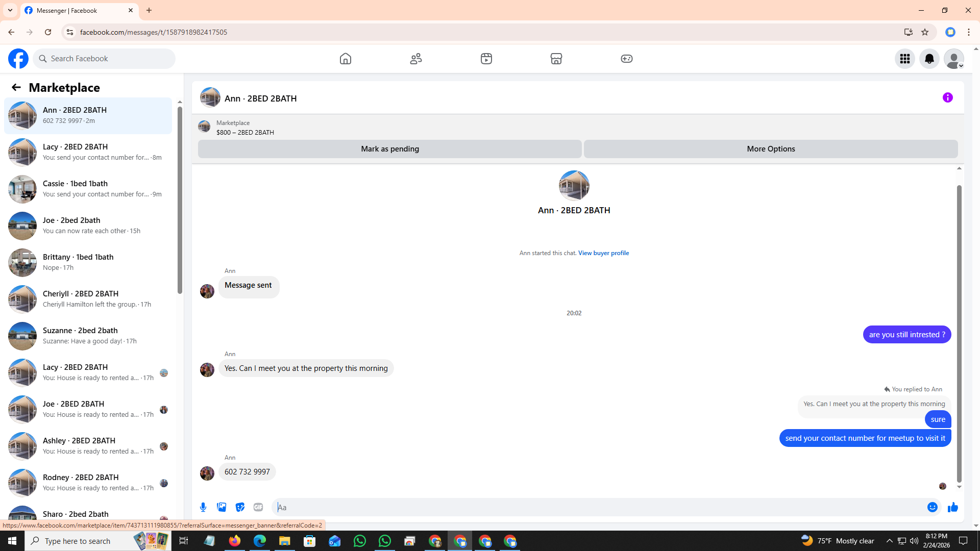
Task: Switch to the Marketplace tab
Action: [556, 59]
